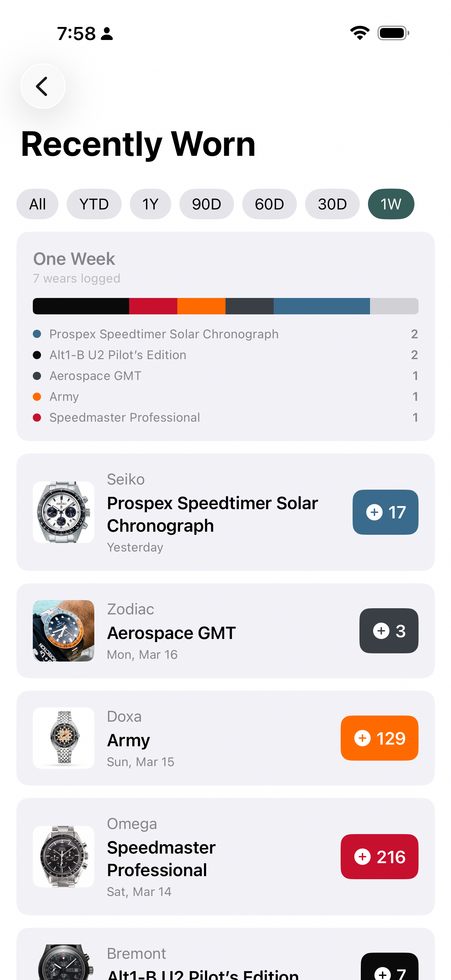
Task: Add a wear to Prospex Speedtimer
Action: pyautogui.click(x=385, y=512)
